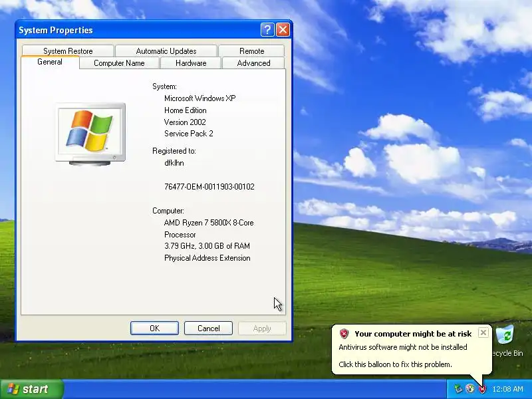Switch to the Computer Name tab

119,63
